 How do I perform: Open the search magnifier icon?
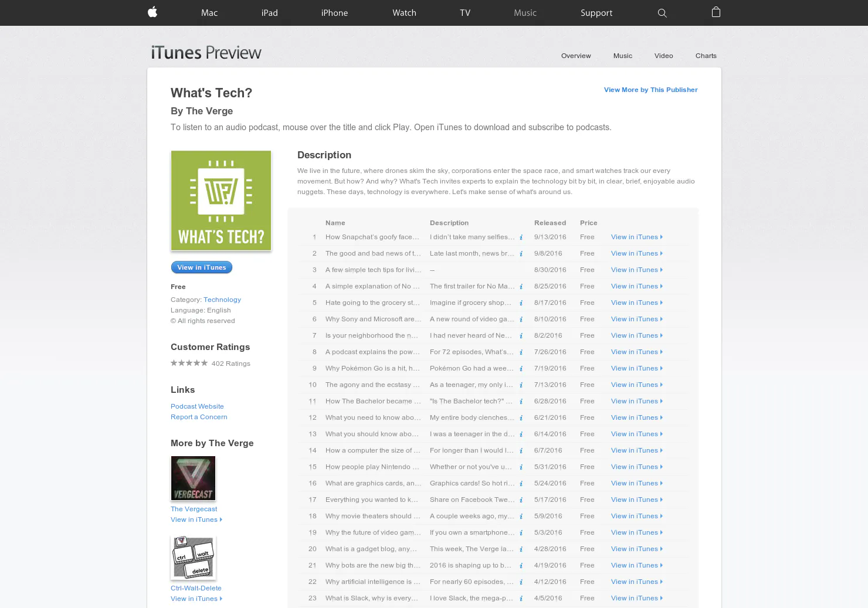tap(662, 13)
